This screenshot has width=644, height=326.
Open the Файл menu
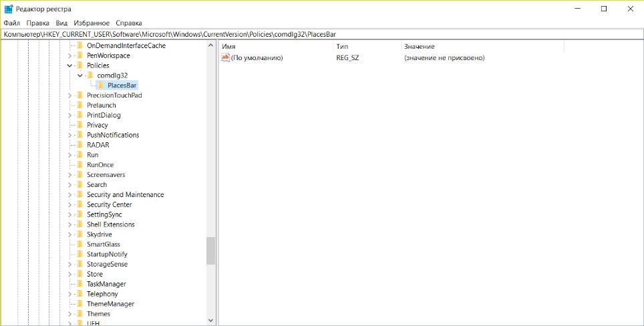pyautogui.click(x=12, y=23)
